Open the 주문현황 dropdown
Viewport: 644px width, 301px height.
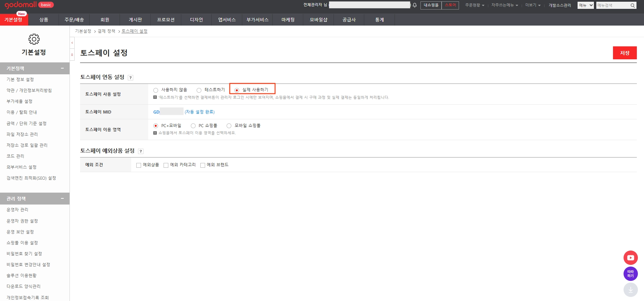click(475, 5)
